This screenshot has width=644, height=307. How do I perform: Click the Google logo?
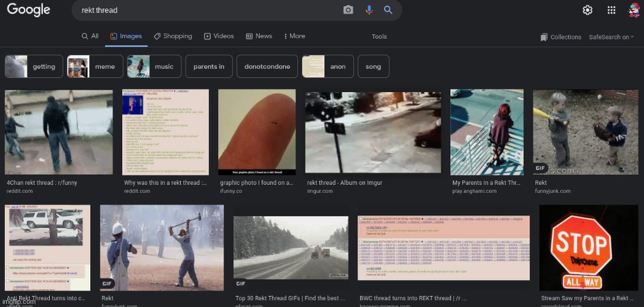coord(28,9)
